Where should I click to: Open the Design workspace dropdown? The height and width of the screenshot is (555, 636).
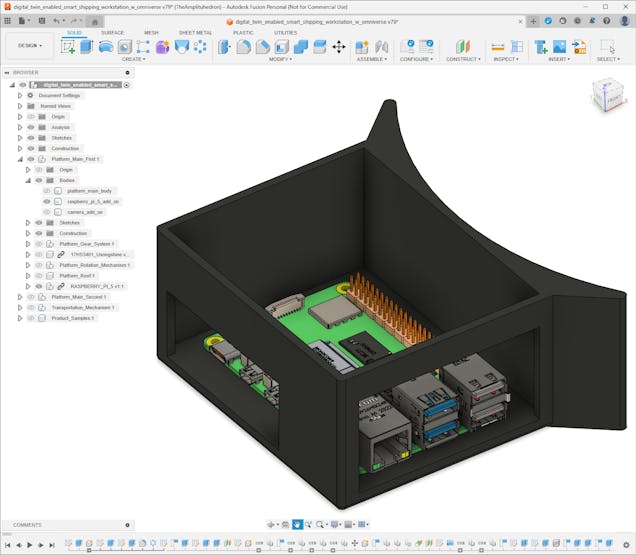30,46
